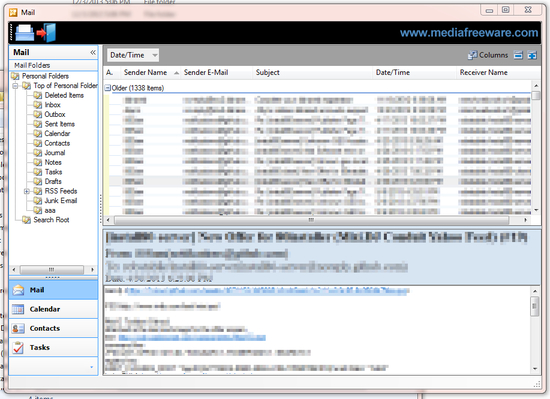
Task: Select the Calendar folder in the tree
Action: pyautogui.click(x=57, y=134)
